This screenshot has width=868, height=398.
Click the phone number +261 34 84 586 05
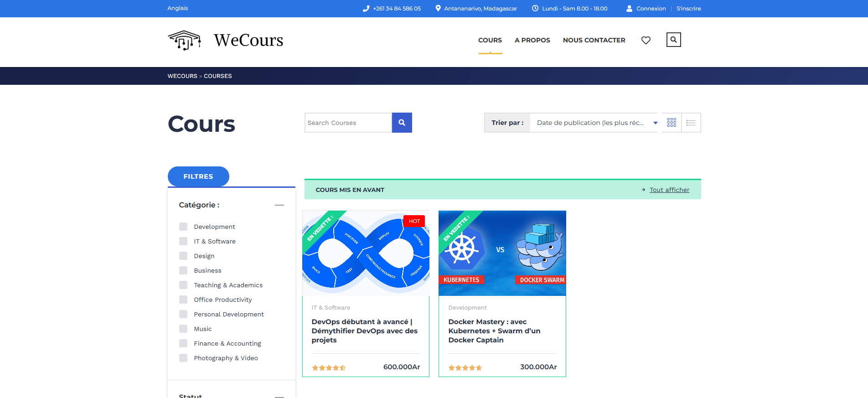coord(397,9)
